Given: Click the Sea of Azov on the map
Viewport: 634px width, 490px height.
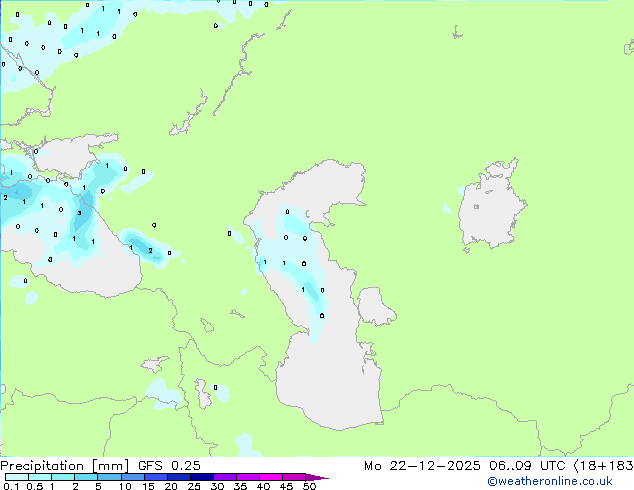Looking at the screenshot, I should 69,156.
